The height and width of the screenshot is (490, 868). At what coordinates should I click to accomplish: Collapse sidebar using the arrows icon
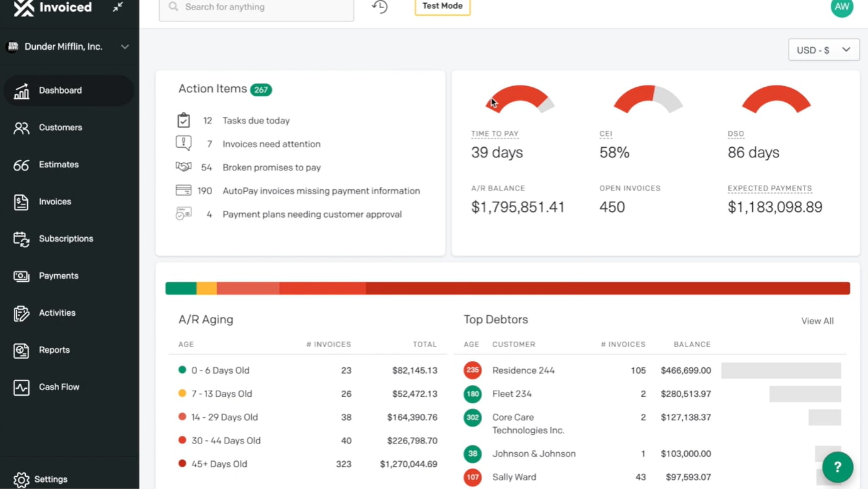click(x=118, y=7)
